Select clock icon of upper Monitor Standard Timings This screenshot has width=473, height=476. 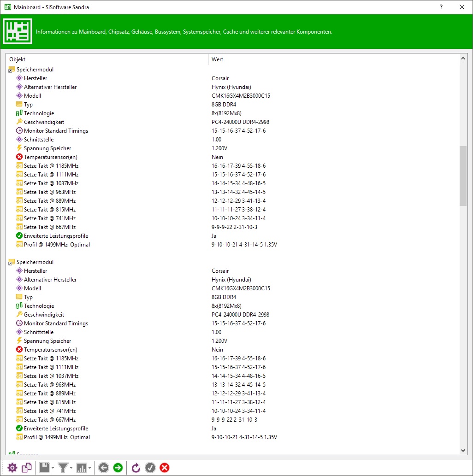(x=19, y=130)
